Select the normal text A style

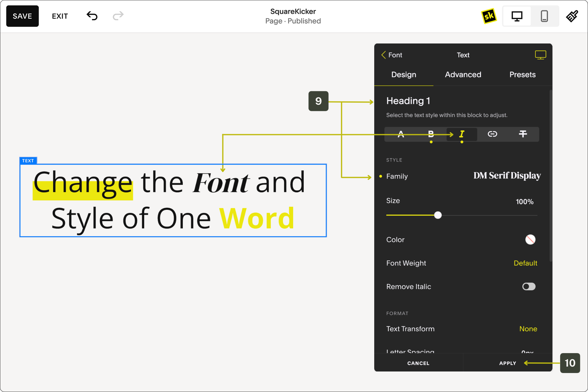(x=401, y=134)
